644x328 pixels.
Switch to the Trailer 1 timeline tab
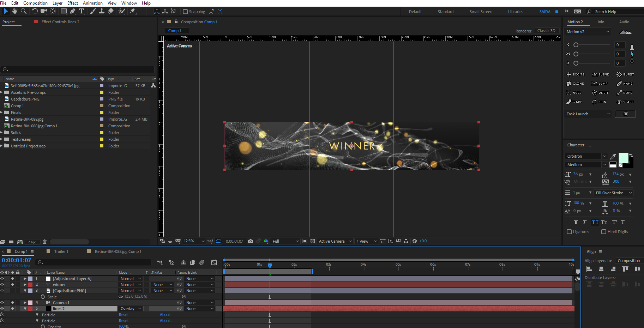(61, 251)
